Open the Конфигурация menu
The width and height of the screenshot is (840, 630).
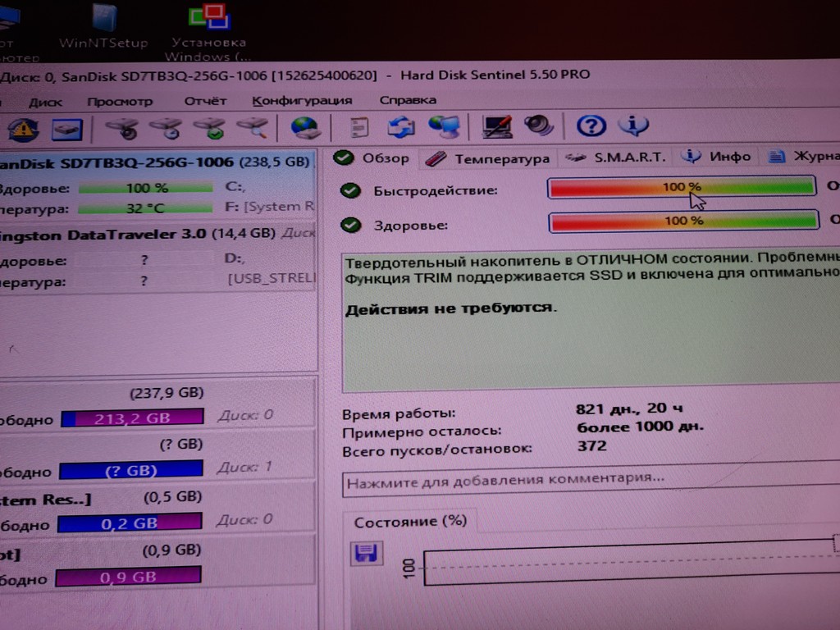302,101
